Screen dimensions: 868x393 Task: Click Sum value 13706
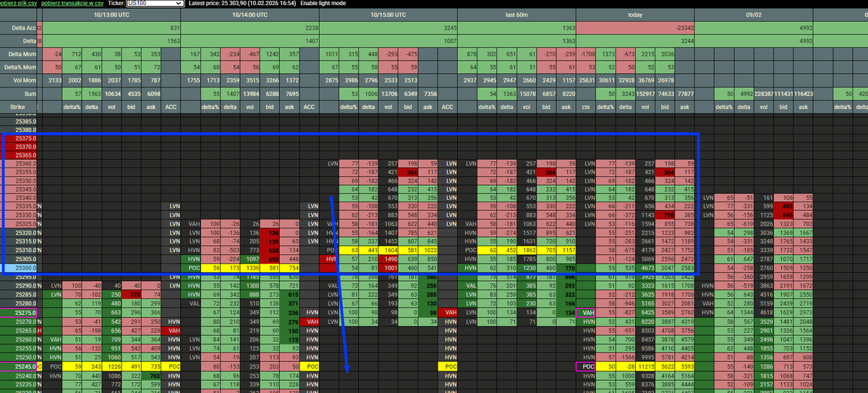389,94
